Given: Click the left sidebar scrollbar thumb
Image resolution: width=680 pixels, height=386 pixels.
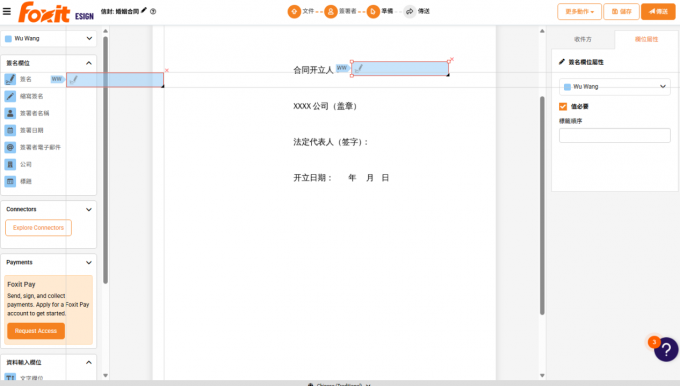Looking at the screenshot, I should (x=105, y=160).
